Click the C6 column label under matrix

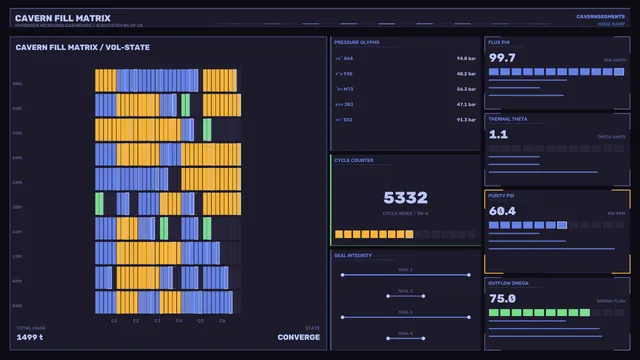pos(222,321)
